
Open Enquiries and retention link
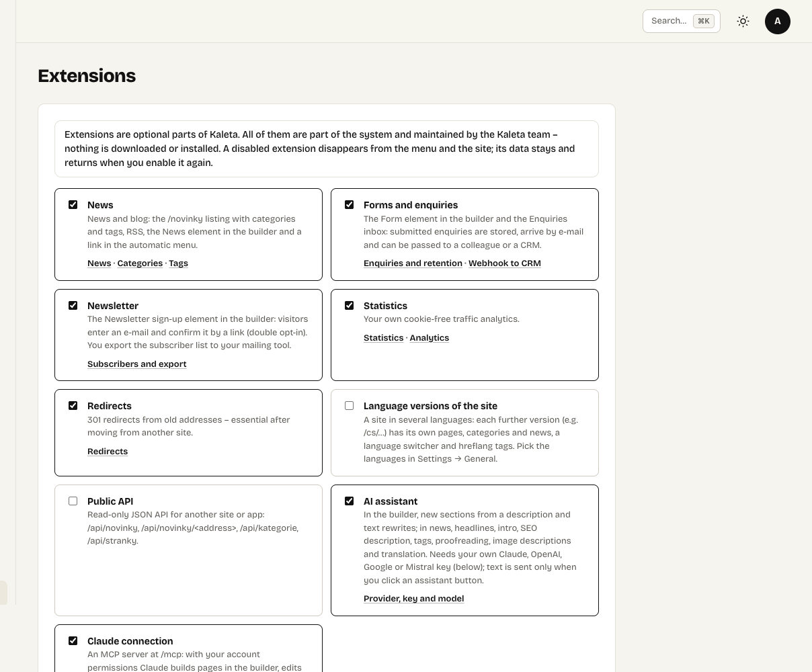pos(413,263)
